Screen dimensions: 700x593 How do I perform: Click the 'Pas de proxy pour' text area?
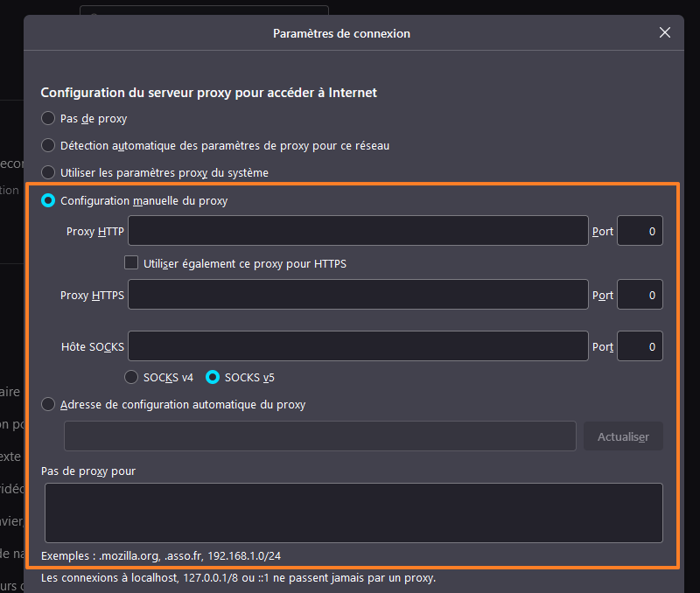tap(353, 513)
